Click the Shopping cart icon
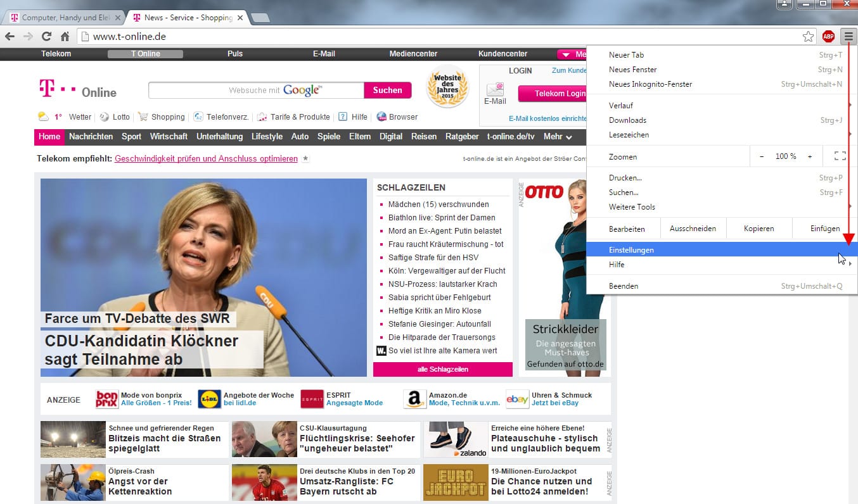This screenshot has width=858, height=504. click(143, 117)
